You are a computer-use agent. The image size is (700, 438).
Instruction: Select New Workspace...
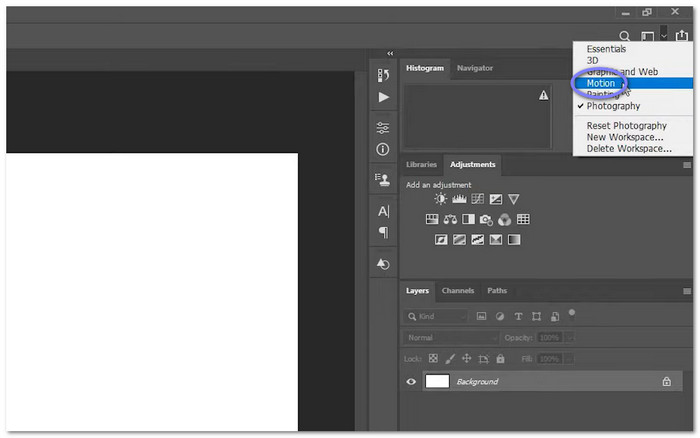[x=625, y=137]
